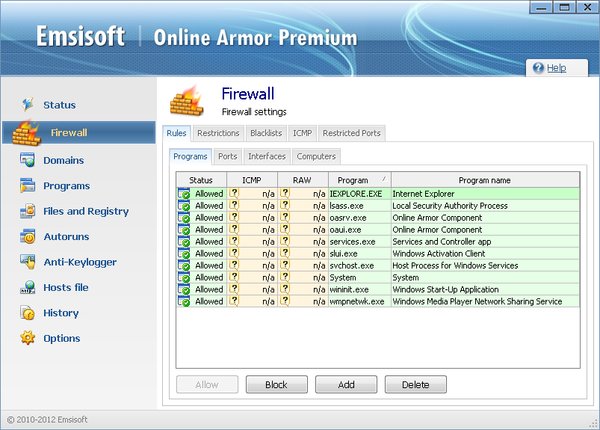This screenshot has width=600, height=430.
Task: Click the Delete button
Action: [416, 384]
